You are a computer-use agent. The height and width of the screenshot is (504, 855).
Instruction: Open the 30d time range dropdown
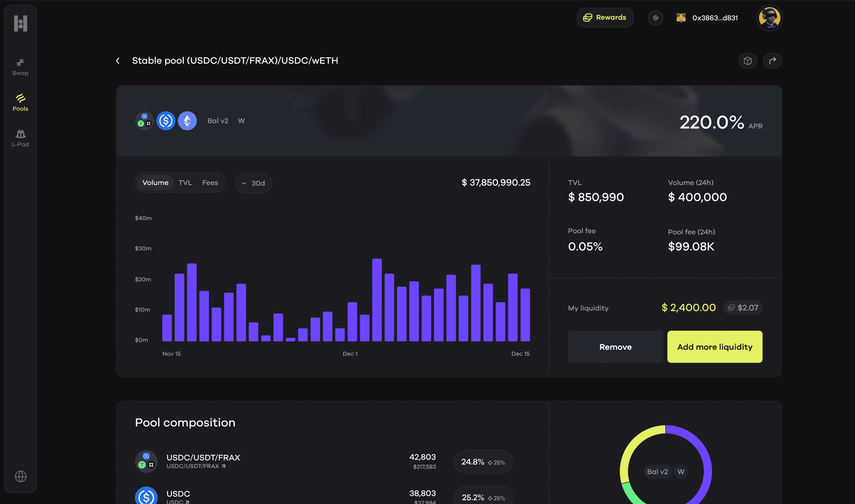pos(253,183)
